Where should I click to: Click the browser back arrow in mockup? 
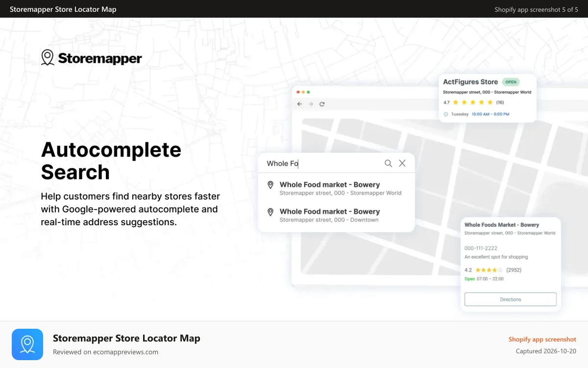click(x=300, y=104)
